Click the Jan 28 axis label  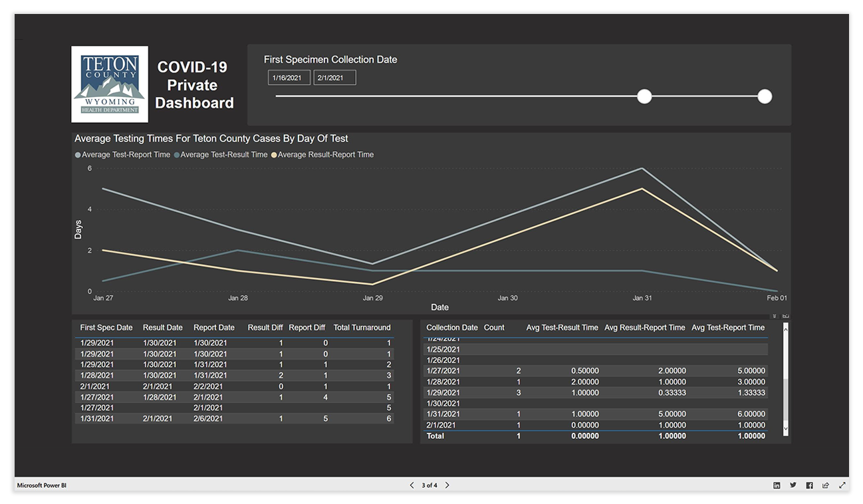coord(238,298)
